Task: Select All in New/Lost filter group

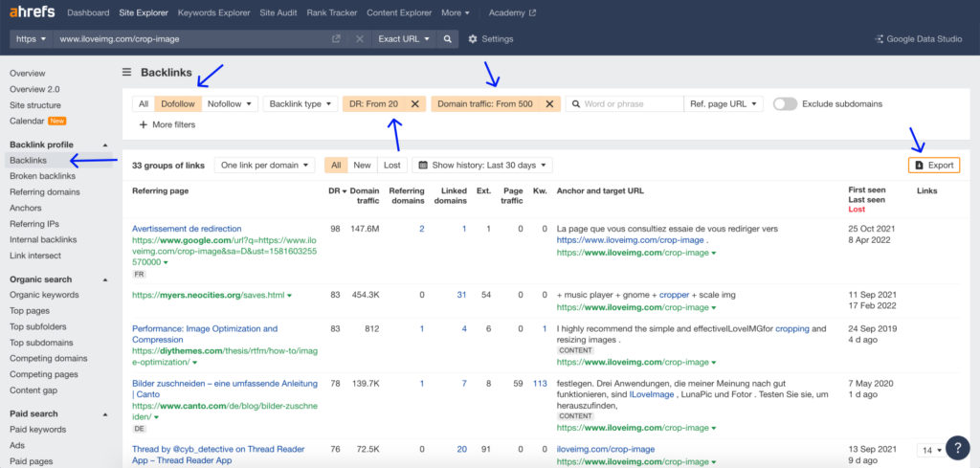Action: tap(336, 165)
